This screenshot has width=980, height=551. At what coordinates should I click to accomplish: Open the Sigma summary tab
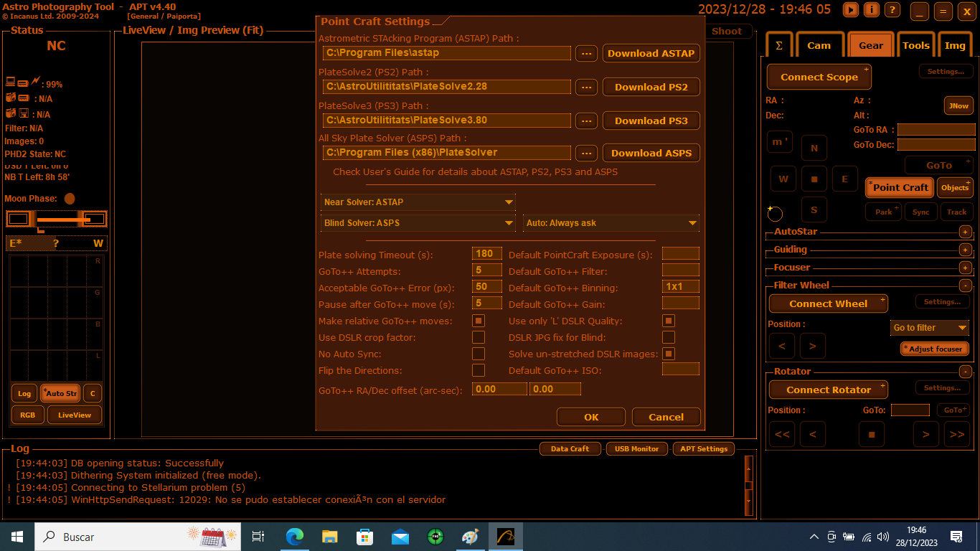[x=779, y=44]
